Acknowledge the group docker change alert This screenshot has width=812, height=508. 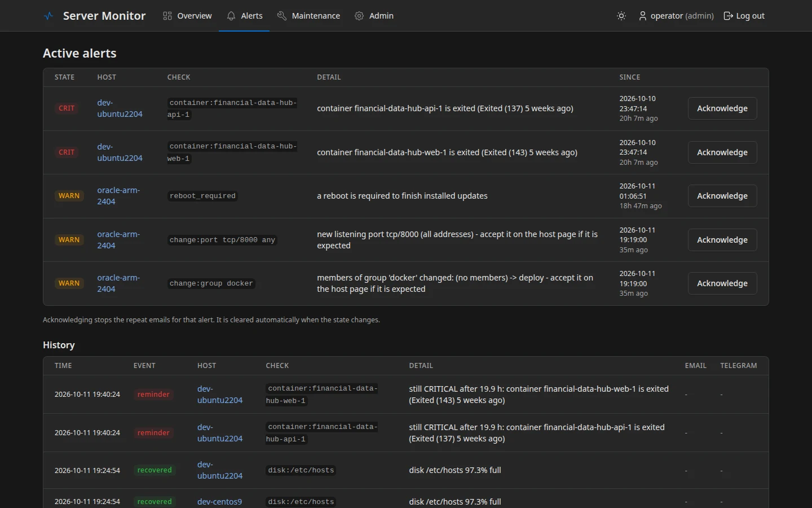[x=722, y=283]
